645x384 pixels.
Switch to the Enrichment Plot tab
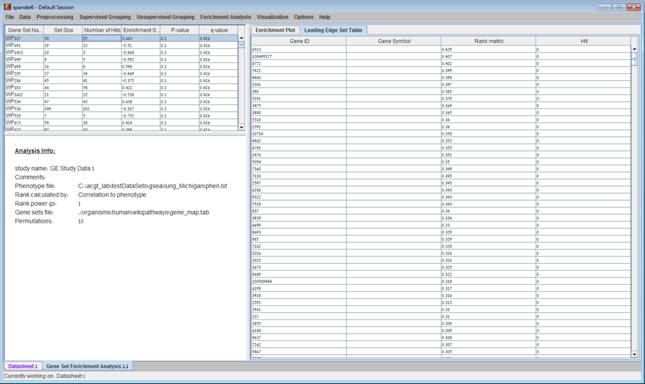coord(275,30)
